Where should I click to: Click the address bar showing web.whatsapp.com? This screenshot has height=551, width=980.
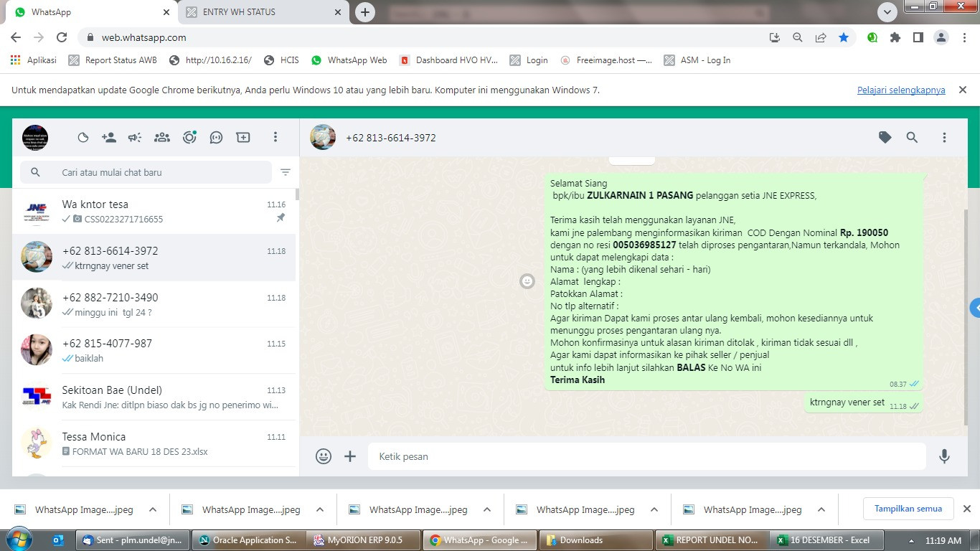tap(423, 37)
